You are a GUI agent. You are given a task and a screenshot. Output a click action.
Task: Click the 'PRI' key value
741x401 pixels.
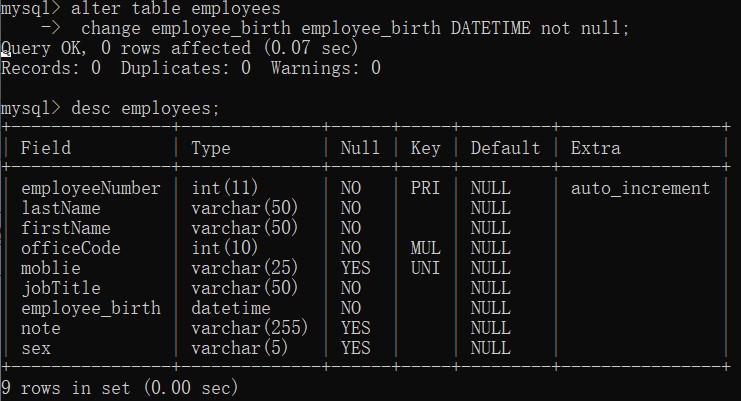[x=425, y=188]
